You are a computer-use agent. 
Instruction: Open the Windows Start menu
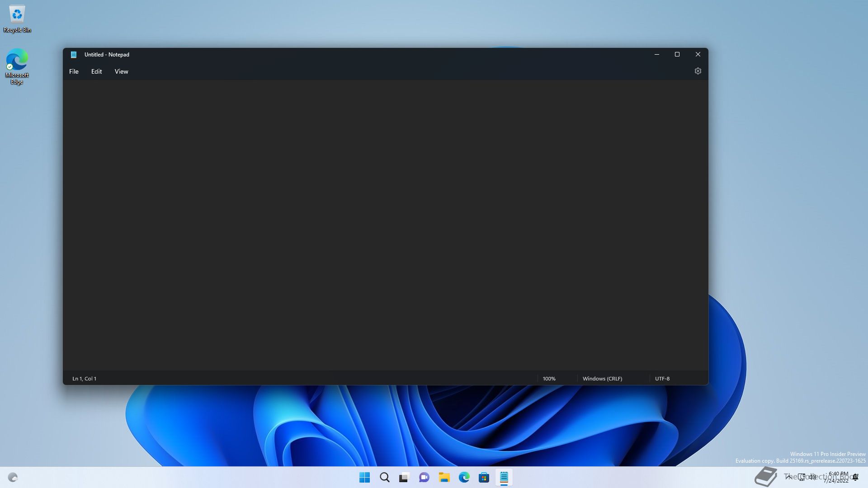364,478
